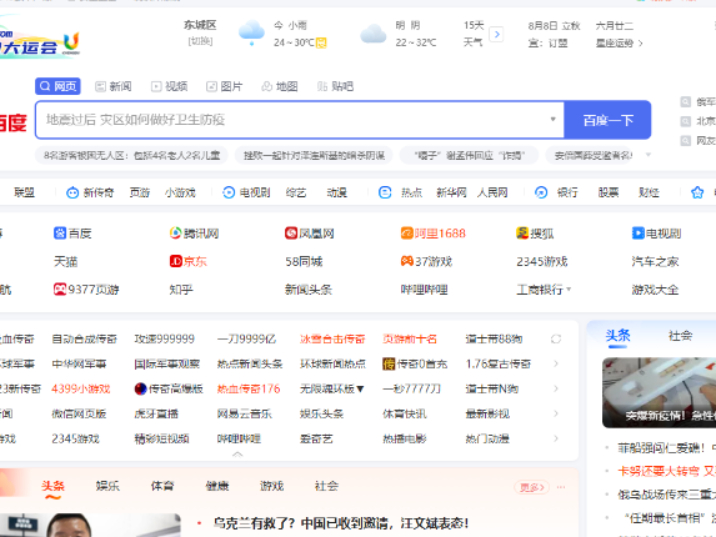Screen dimensions: 716x537
Task: Select the 网页 search tab
Action: (x=58, y=86)
